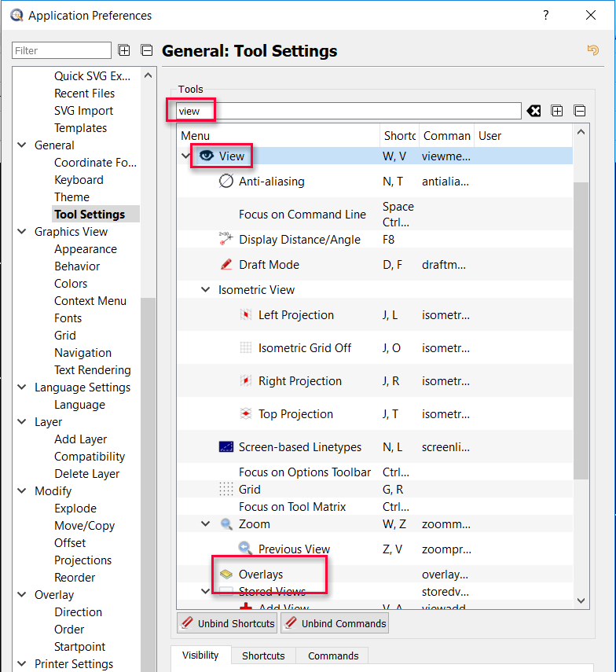Click the Previous View zoom icon
The height and width of the screenshot is (672, 616).
(246, 549)
